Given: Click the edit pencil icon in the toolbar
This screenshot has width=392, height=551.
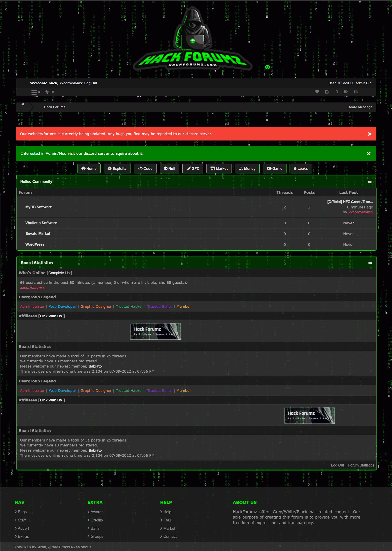Looking at the screenshot, I should coord(346,92).
